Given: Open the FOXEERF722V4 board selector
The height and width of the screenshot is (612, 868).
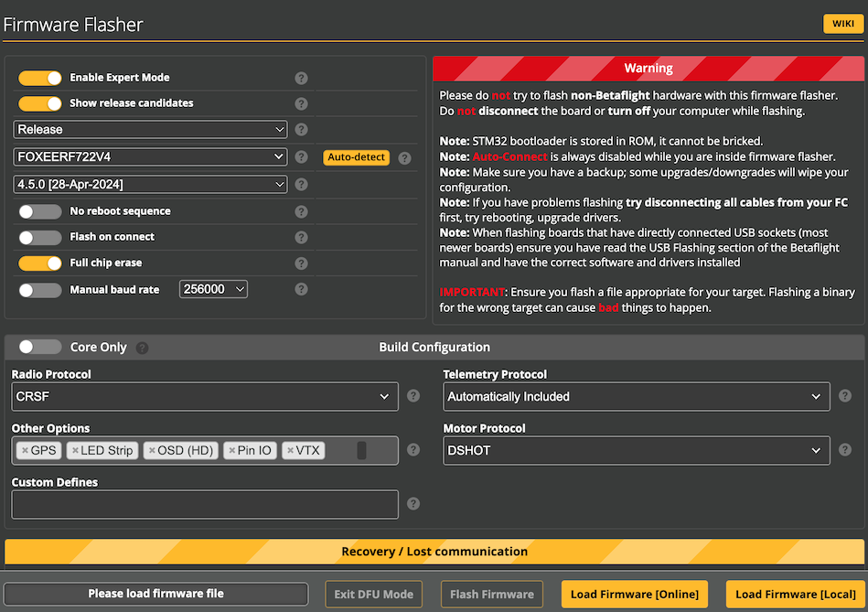Looking at the screenshot, I should click(x=150, y=157).
